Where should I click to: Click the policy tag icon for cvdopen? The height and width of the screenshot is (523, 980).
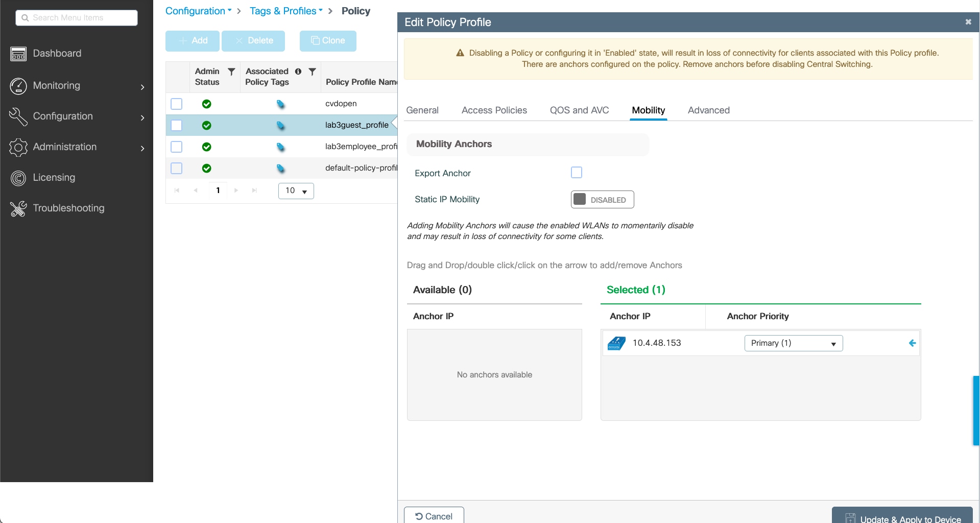click(x=280, y=104)
